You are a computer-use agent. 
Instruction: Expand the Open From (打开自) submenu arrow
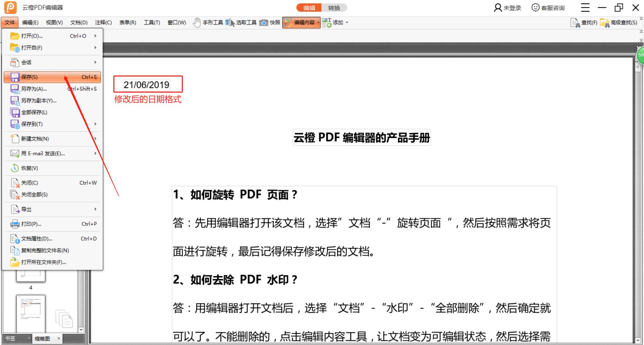tap(95, 48)
